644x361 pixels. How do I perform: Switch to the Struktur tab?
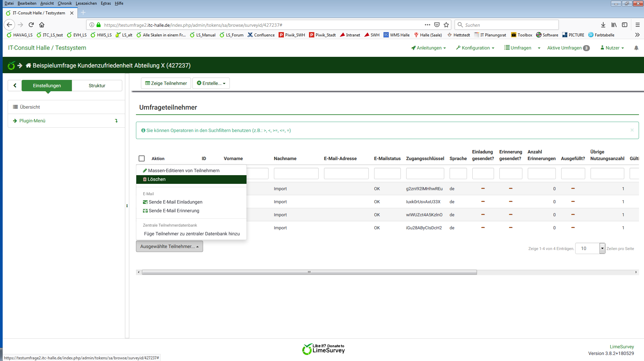pos(97,86)
